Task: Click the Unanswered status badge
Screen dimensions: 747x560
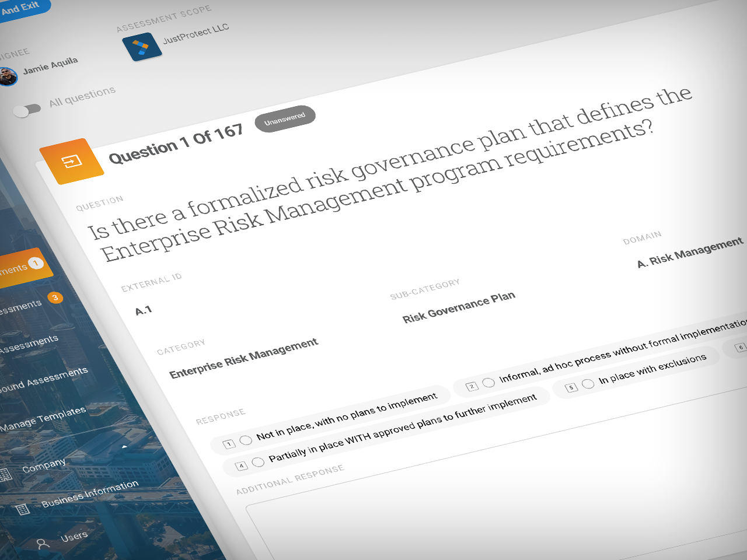Action: (x=285, y=119)
